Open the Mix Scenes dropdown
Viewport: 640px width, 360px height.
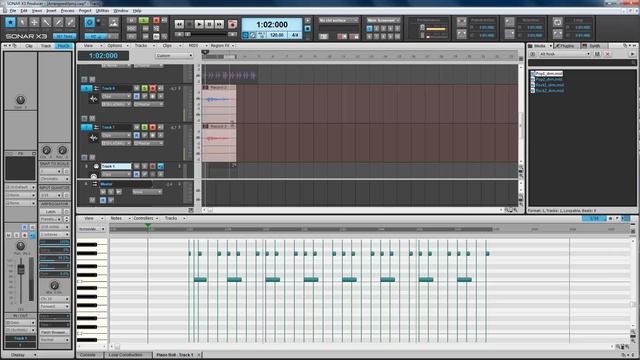(x=383, y=20)
